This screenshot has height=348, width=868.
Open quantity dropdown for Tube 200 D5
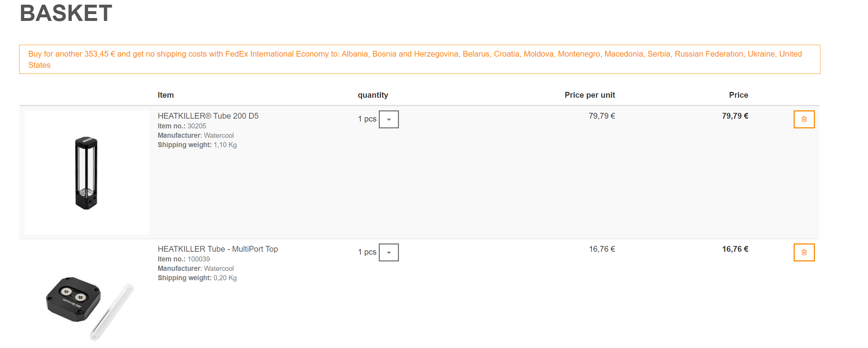tap(389, 119)
